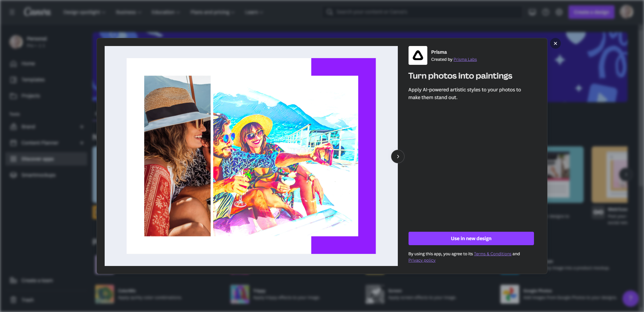
Task: Click the 'Apply AI-powered artistic styles' description
Action: (x=465, y=93)
